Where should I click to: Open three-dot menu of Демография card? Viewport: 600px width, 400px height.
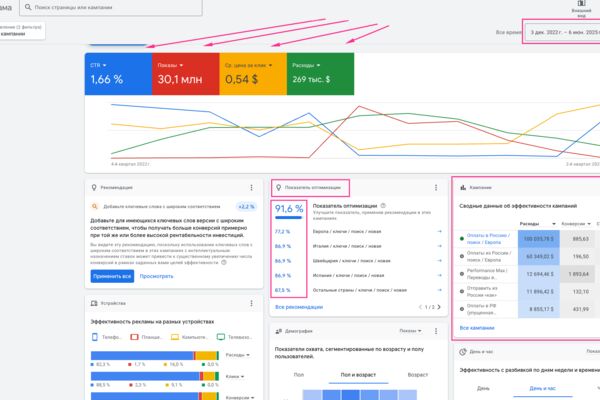436,331
